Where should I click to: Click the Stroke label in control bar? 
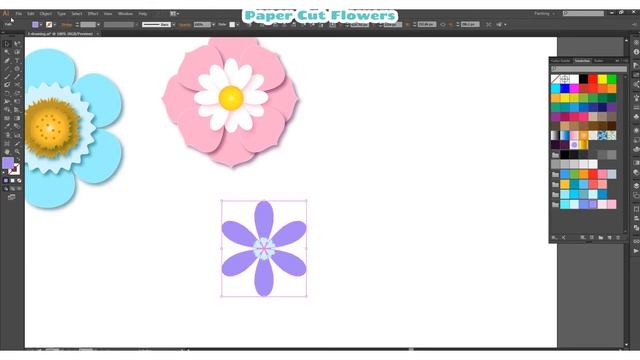67,25
